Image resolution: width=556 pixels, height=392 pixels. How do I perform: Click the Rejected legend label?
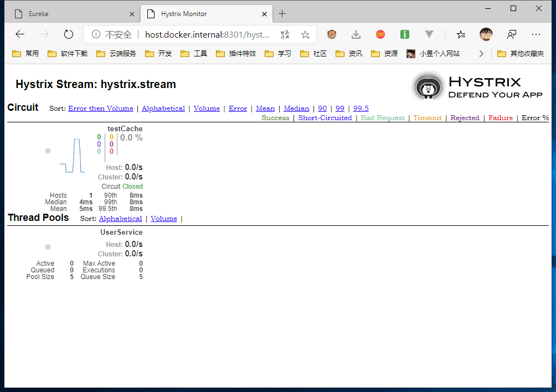(465, 118)
